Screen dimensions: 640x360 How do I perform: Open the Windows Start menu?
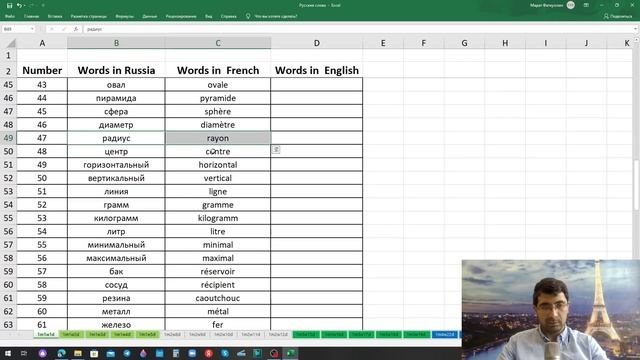[x=7, y=353]
